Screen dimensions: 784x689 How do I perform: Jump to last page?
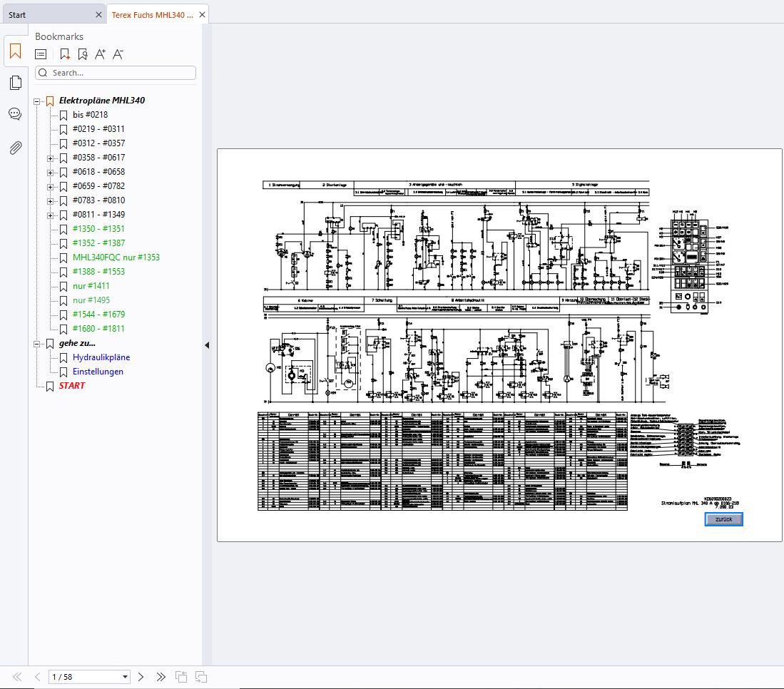coord(161,677)
